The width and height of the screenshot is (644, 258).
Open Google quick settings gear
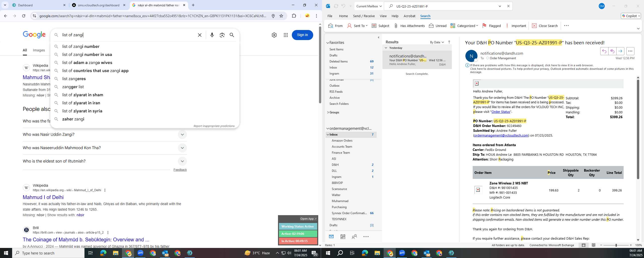[x=274, y=35]
